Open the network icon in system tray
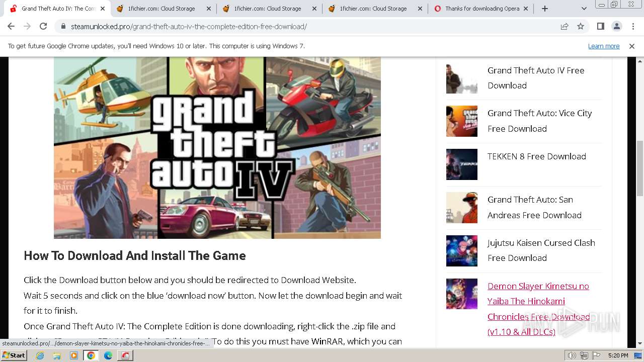 coord(584,355)
